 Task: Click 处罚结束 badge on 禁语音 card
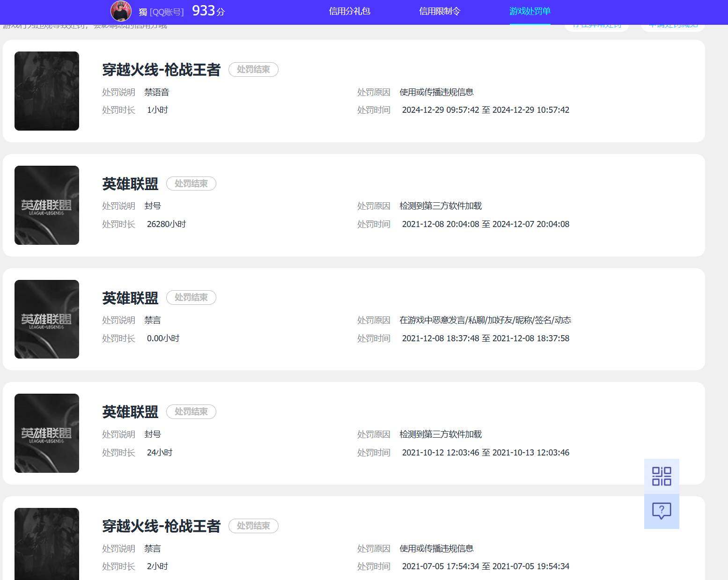click(253, 69)
